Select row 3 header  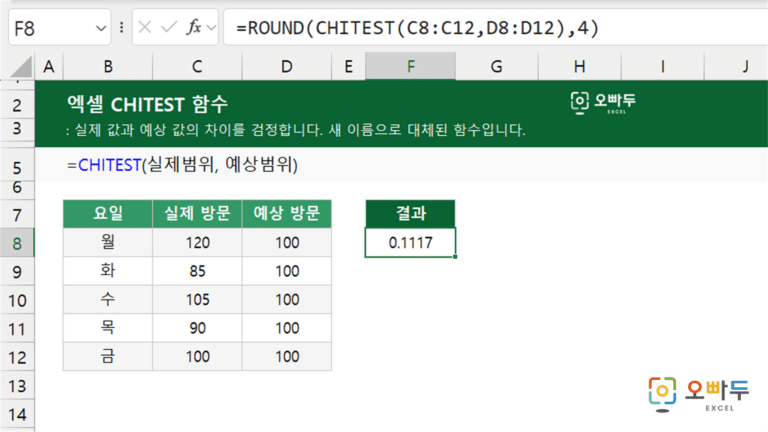tap(17, 129)
